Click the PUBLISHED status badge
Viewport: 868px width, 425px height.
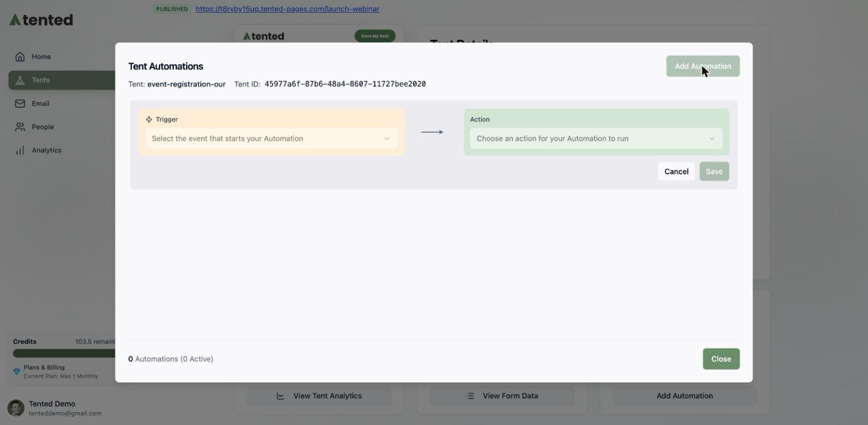[172, 9]
